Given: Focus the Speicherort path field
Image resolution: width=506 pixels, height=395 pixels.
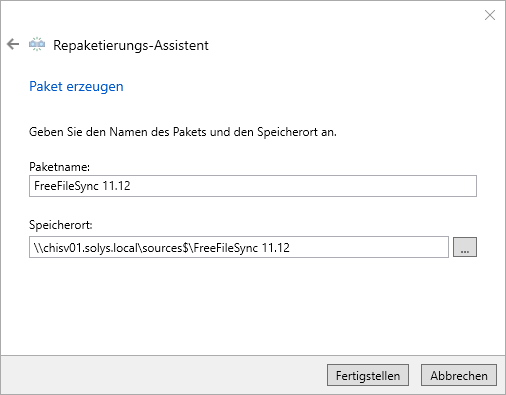Looking at the screenshot, I should [239, 247].
